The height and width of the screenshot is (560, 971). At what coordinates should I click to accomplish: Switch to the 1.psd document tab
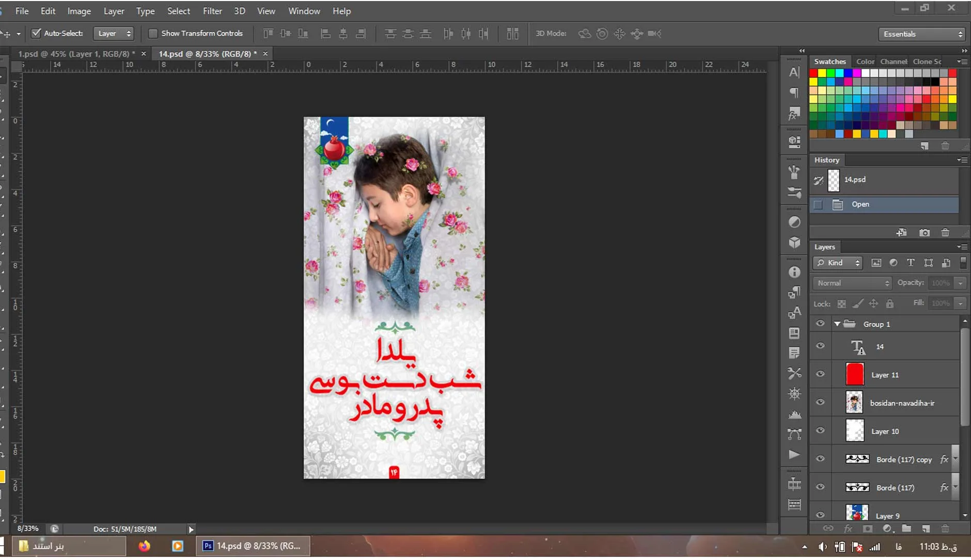click(77, 54)
